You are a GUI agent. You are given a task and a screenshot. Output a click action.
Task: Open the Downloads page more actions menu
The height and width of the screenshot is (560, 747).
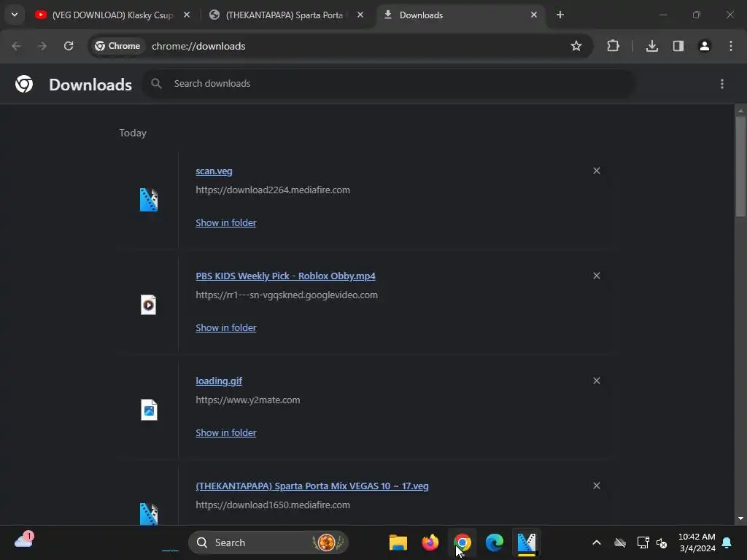click(x=722, y=84)
